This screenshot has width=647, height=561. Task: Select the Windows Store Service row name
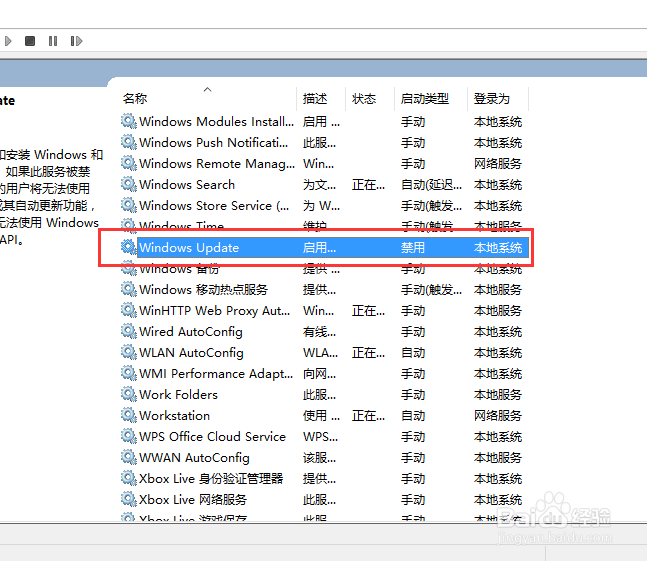point(214,205)
